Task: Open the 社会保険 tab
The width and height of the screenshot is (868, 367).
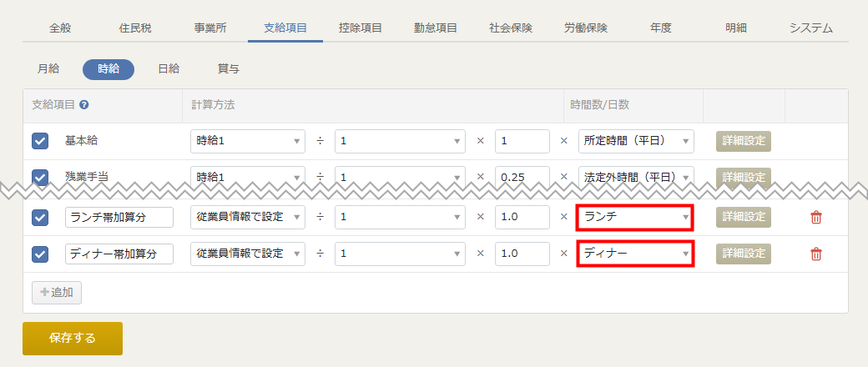Action: click(x=511, y=28)
